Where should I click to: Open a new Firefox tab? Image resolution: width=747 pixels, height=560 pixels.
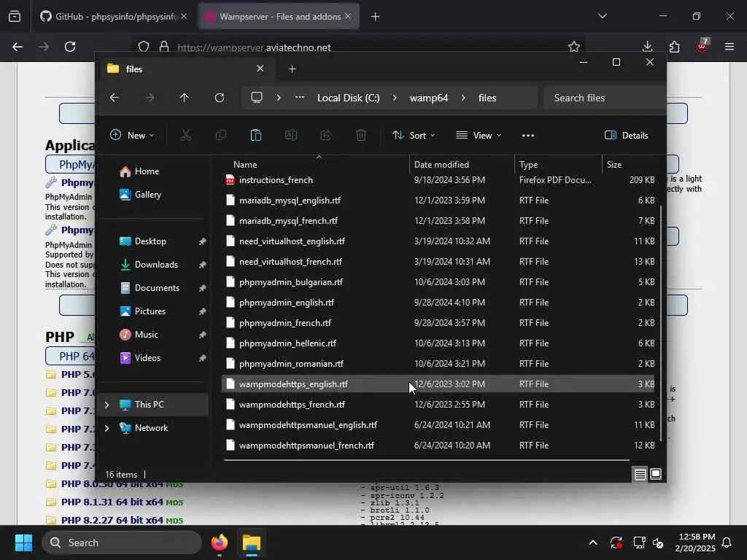tap(375, 17)
